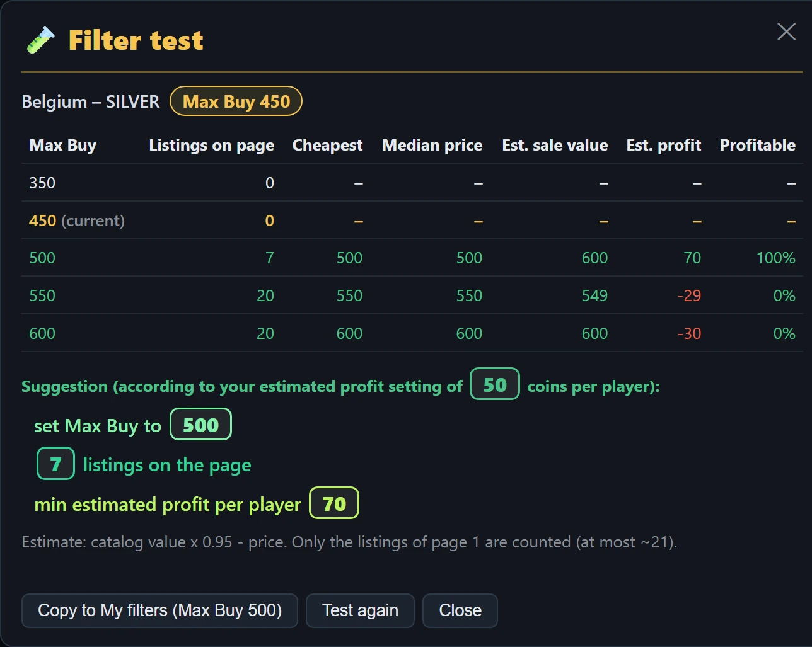Viewport: 812px width, 647px height.
Task: Click the suggested Max Buy 500 badge
Action: point(200,425)
